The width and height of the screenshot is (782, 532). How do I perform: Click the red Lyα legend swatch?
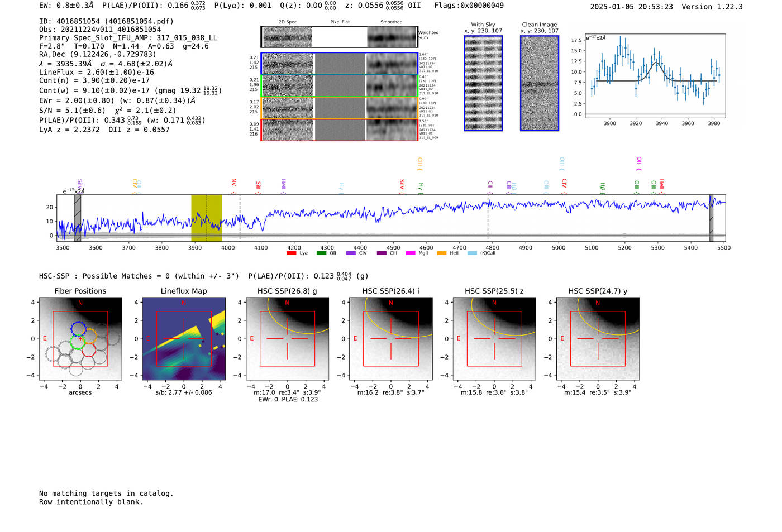tap(291, 253)
